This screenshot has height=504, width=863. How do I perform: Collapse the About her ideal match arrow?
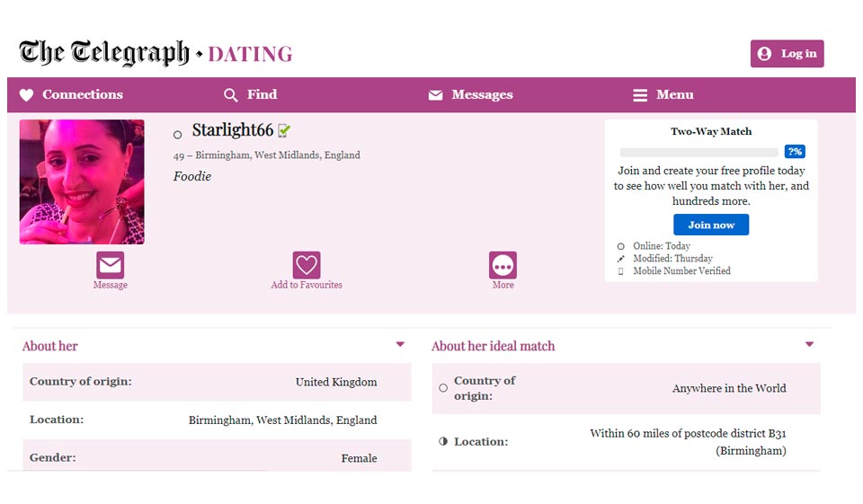pyautogui.click(x=809, y=344)
